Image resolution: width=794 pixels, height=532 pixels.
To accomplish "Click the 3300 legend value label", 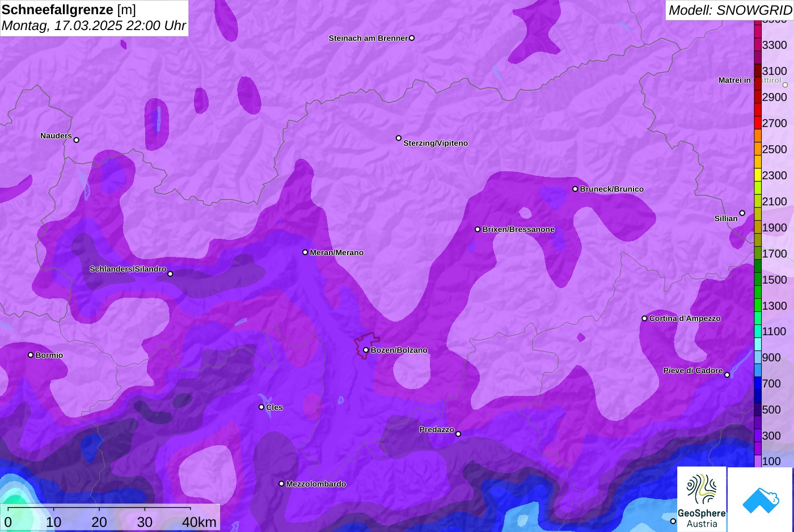I will coord(774,45).
